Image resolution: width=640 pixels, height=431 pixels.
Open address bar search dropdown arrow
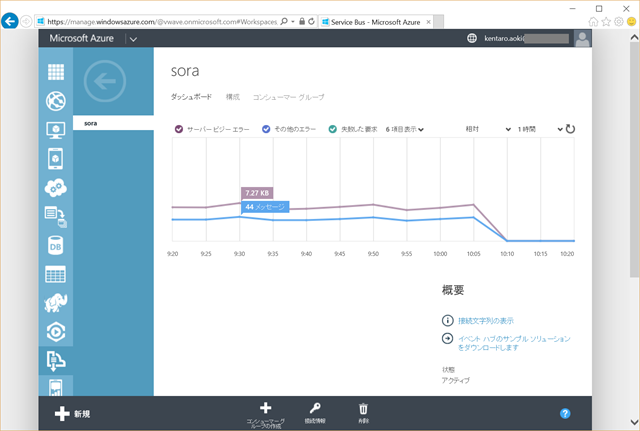click(293, 22)
